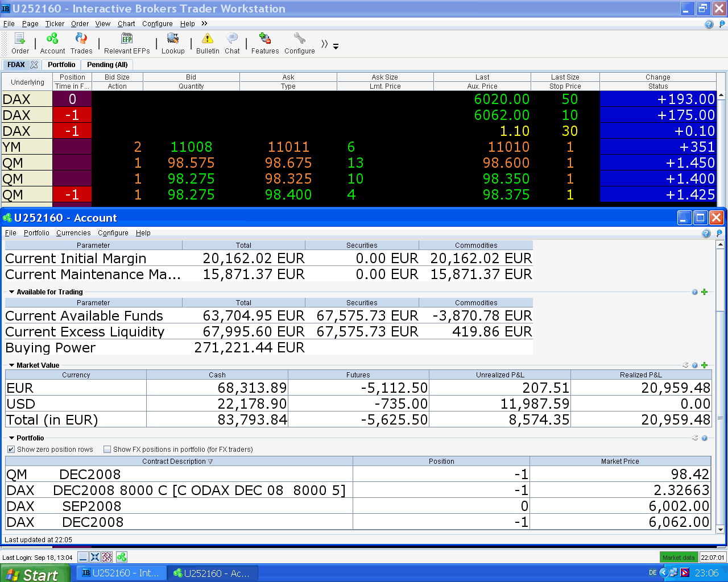
Task: Collapse the Available for Trading section
Action: point(11,292)
